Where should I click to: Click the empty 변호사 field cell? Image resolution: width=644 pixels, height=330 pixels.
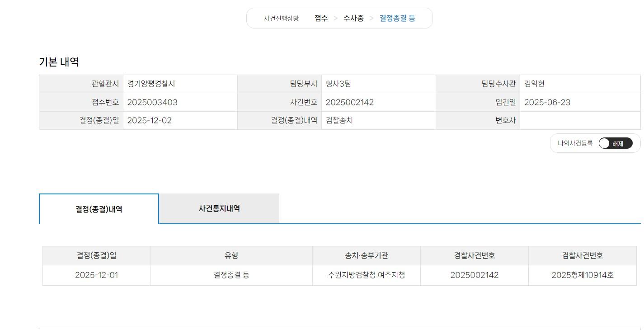579,121
